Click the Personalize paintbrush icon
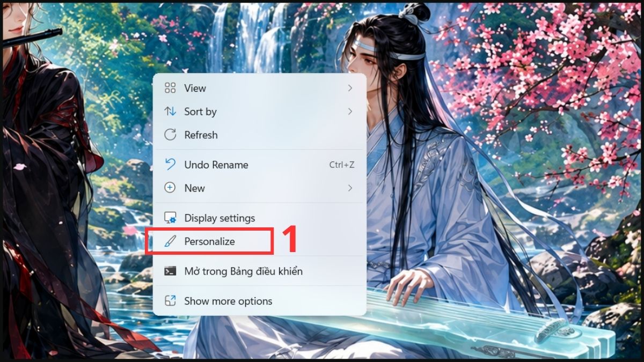The image size is (644, 362). point(170,241)
